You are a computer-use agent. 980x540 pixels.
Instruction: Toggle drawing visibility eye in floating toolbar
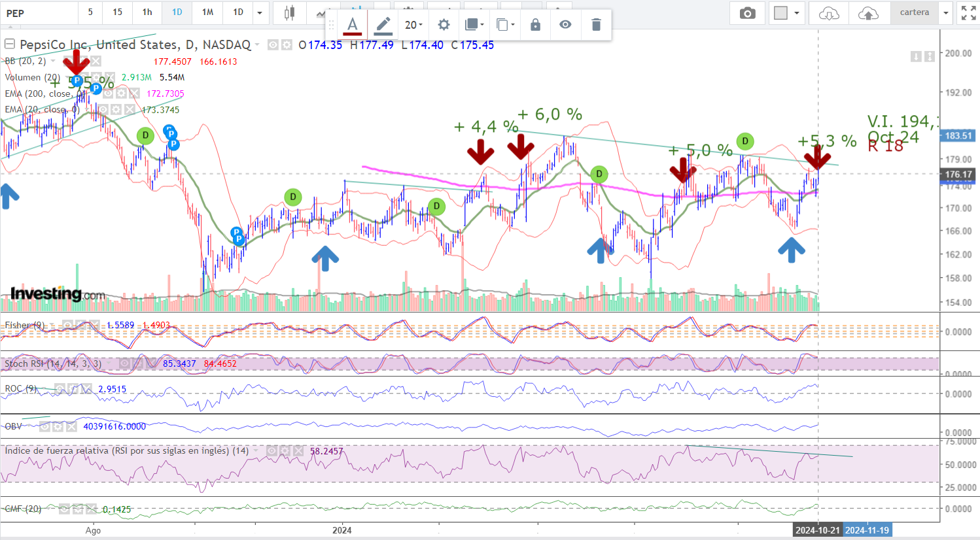(565, 25)
